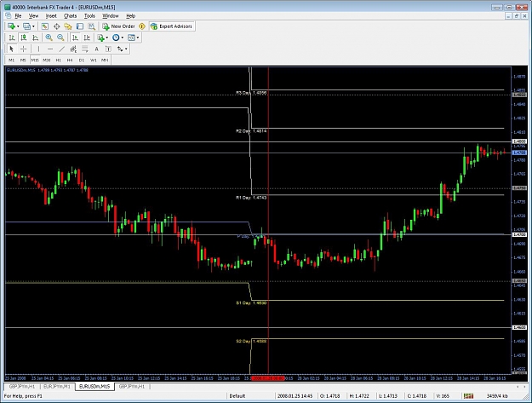532x403 pixels.
Task: Draw an equidistant channel
Action: click(73, 49)
